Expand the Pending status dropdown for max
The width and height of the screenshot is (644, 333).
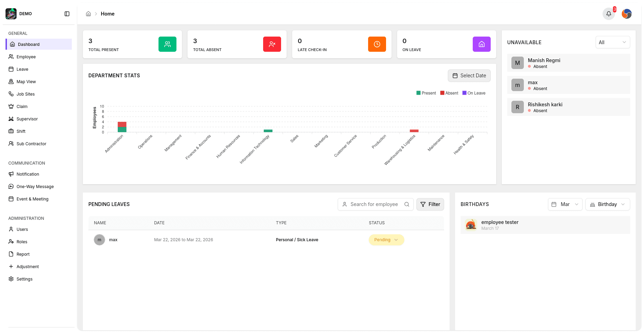[x=386, y=239]
